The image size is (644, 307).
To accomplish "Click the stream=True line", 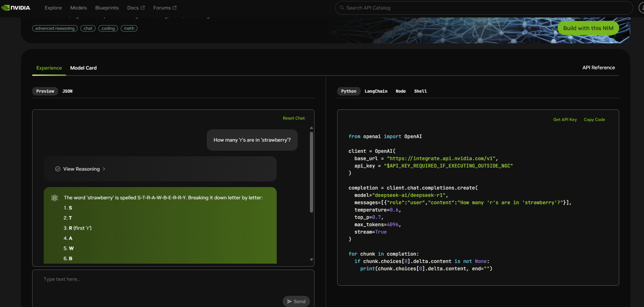I will [370, 232].
